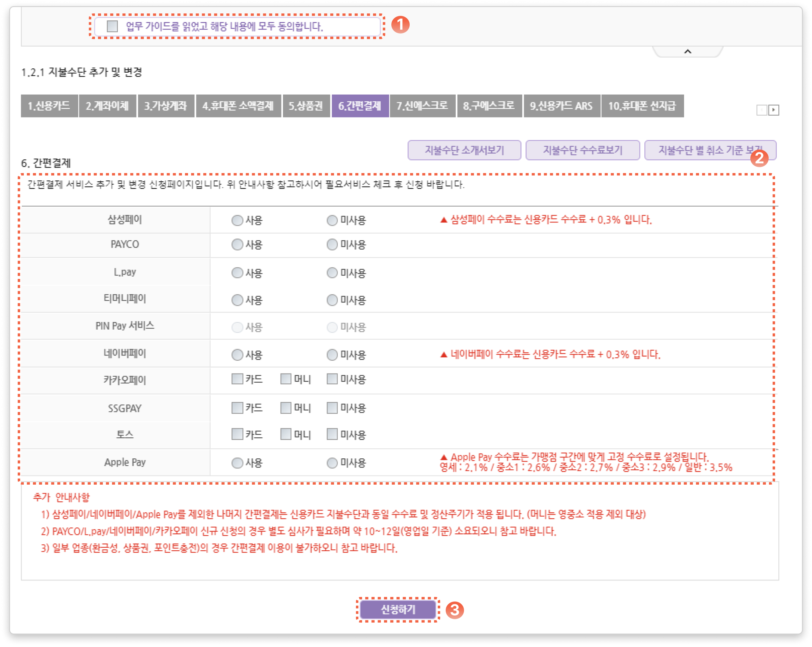The height and width of the screenshot is (647, 812).
Task: Select 미사용 for 티머니페이
Action: click(x=332, y=300)
